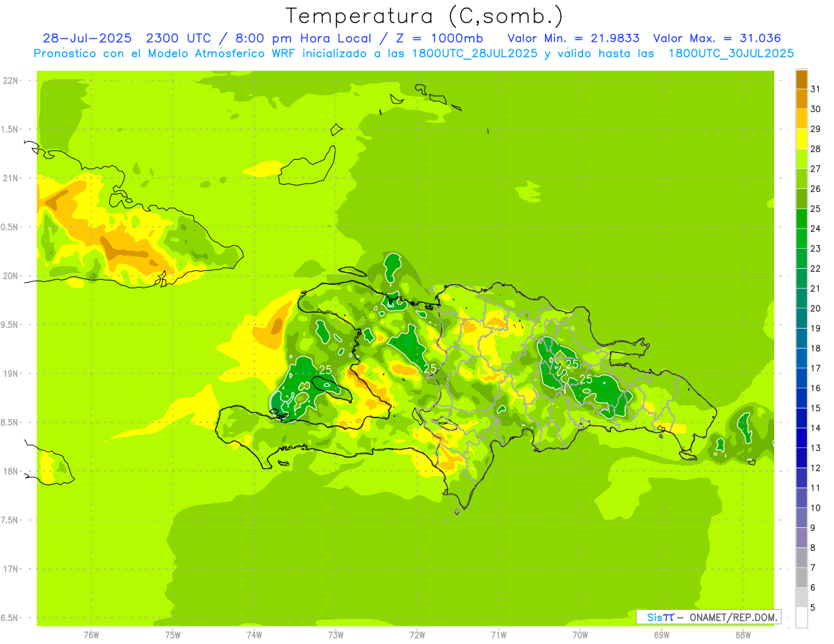Screen dimensions: 834x644
Task: Click valid-until time "1800UTC_30JUL2025"
Action: (x=731, y=53)
